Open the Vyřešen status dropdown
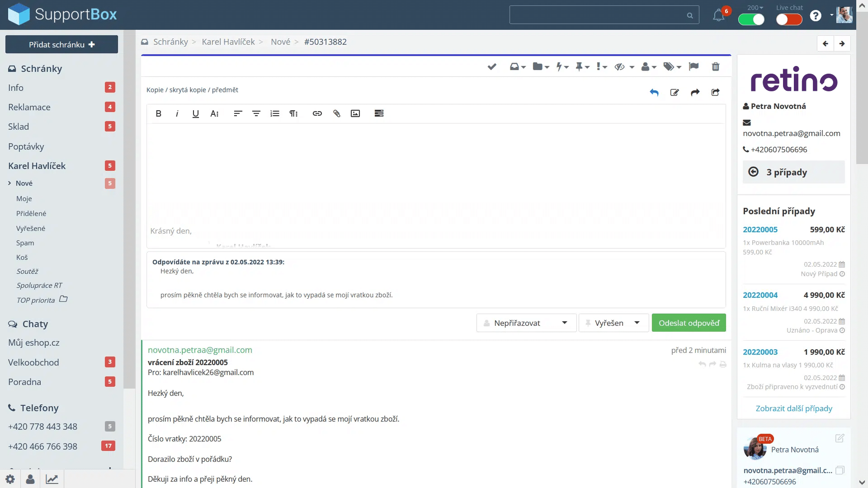 pos(613,323)
